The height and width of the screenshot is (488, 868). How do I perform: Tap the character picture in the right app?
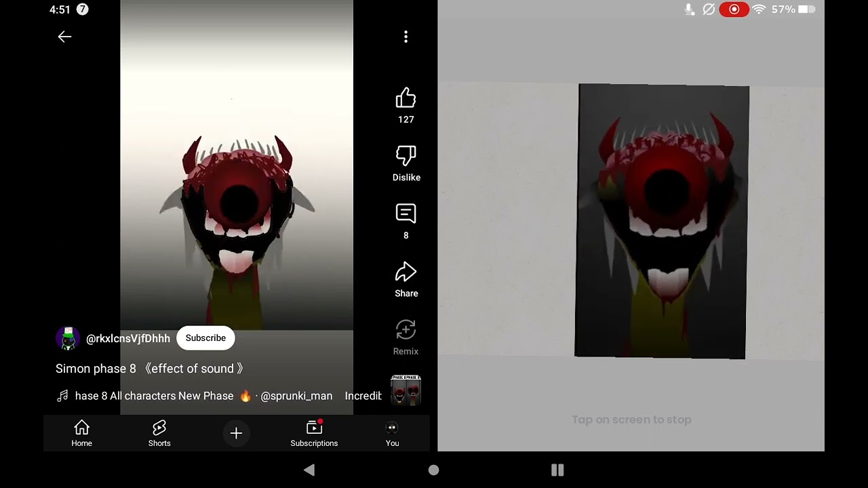point(662,221)
